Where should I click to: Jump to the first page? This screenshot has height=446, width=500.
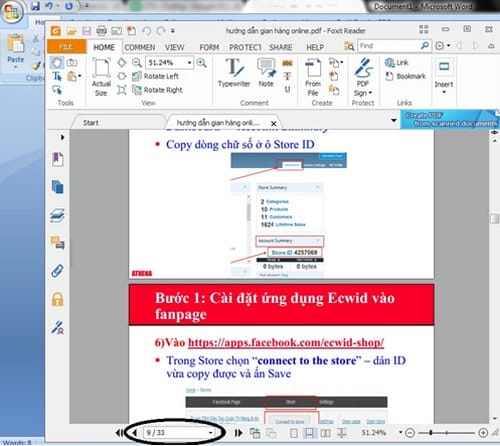pyautogui.click(x=119, y=433)
